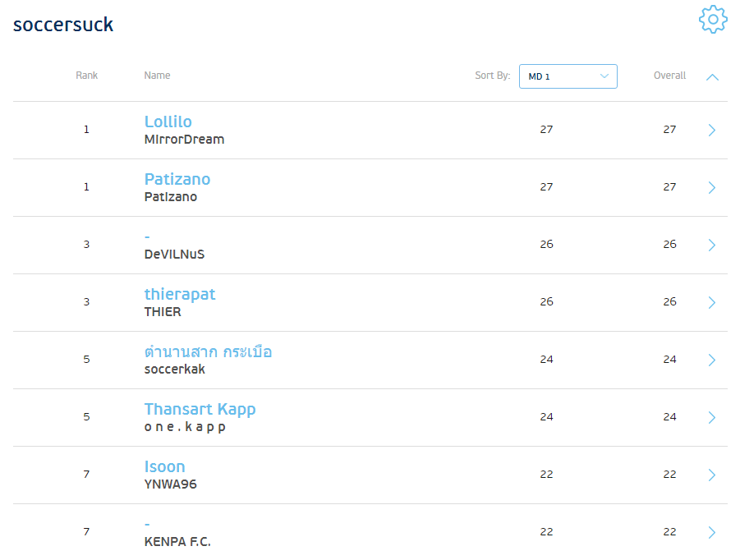The image size is (740, 560).
Task: Click KENPA F.C. row chevron
Action: click(711, 532)
